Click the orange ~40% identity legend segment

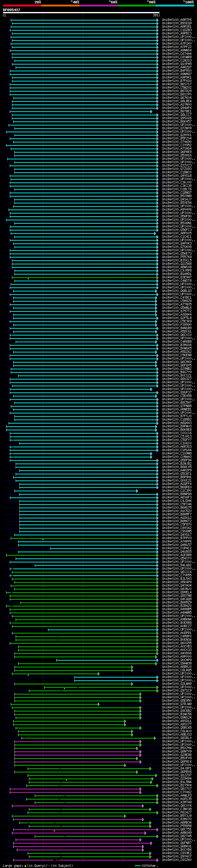[x=60, y=6]
